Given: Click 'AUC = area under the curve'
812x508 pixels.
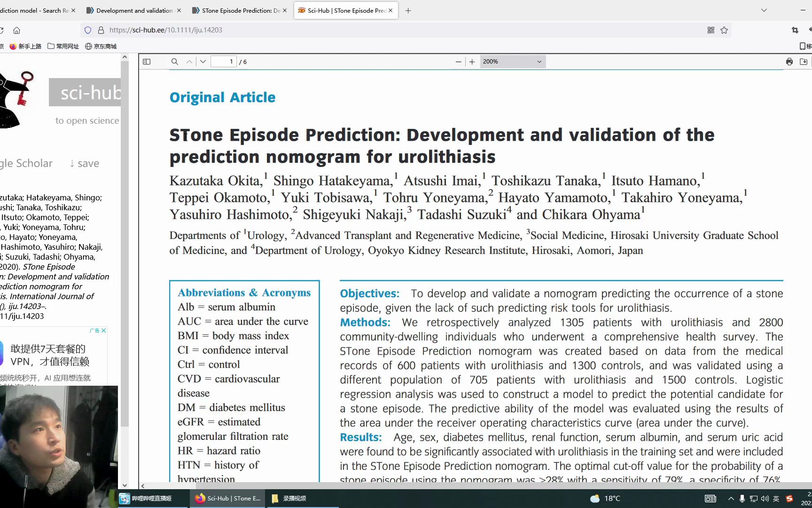Looking at the screenshot, I should 243,321.
